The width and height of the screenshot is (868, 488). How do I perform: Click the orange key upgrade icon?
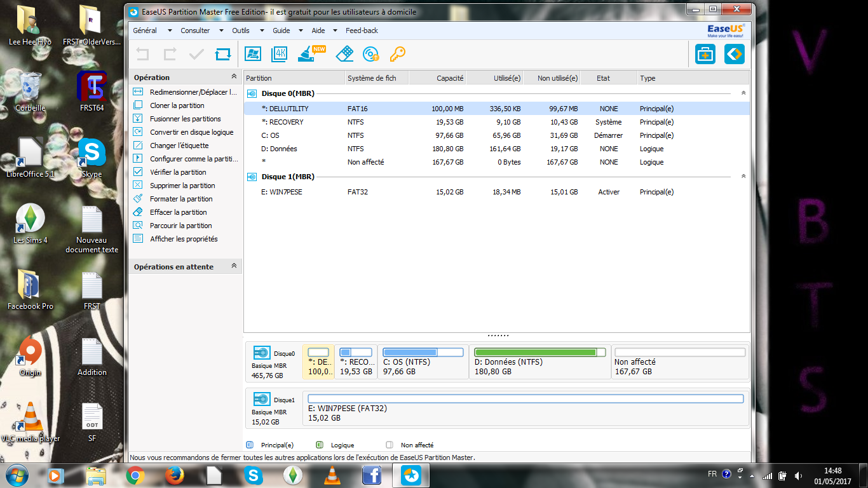tap(398, 55)
